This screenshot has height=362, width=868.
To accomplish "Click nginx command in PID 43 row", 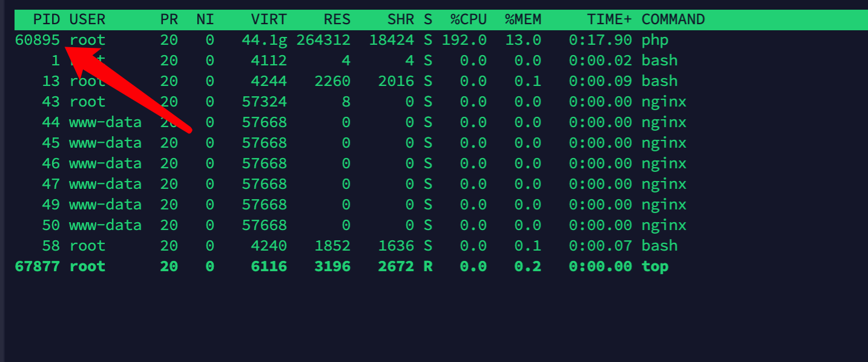I will tap(664, 102).
